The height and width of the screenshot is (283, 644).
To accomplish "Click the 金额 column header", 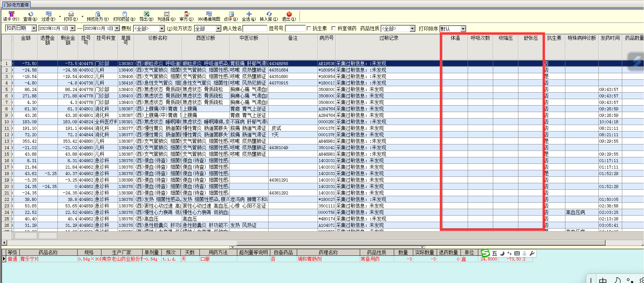I will pos(26,47).
